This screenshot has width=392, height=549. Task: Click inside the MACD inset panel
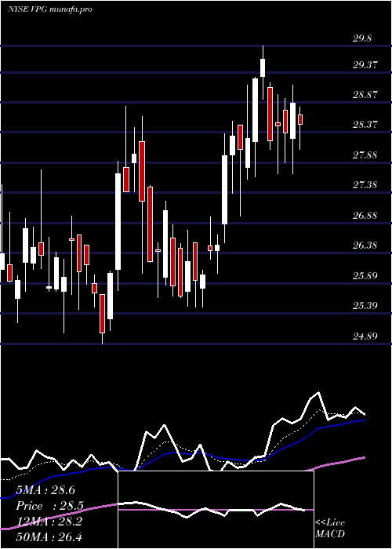216,510
